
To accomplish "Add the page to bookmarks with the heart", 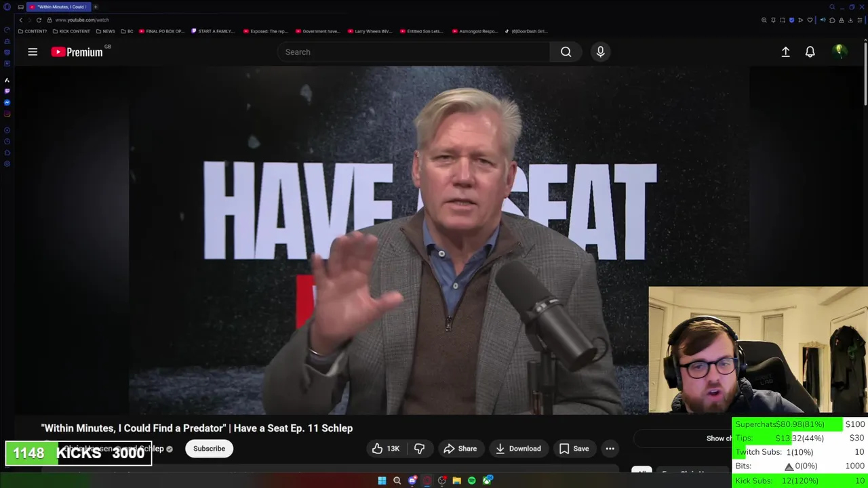I will click(x=810, y=20).
